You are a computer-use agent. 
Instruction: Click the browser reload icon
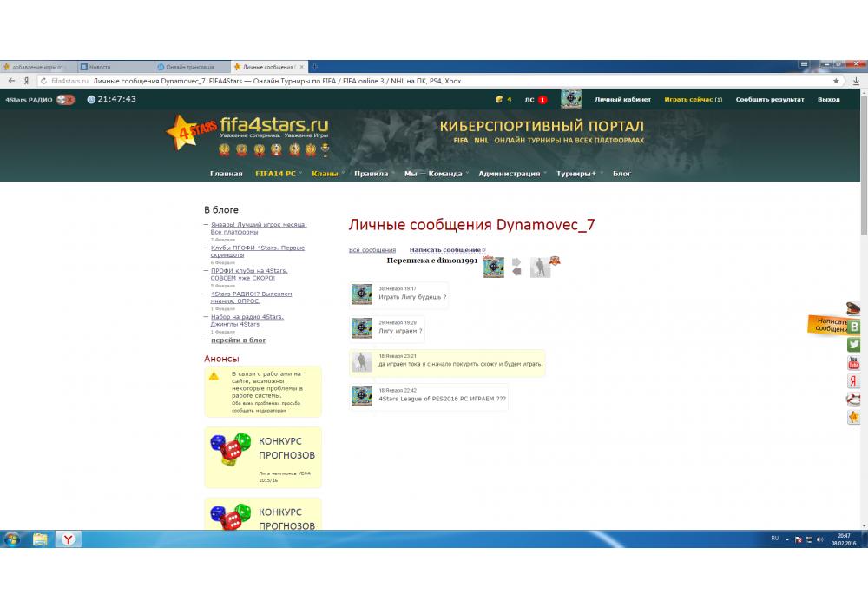coord(43,81)
